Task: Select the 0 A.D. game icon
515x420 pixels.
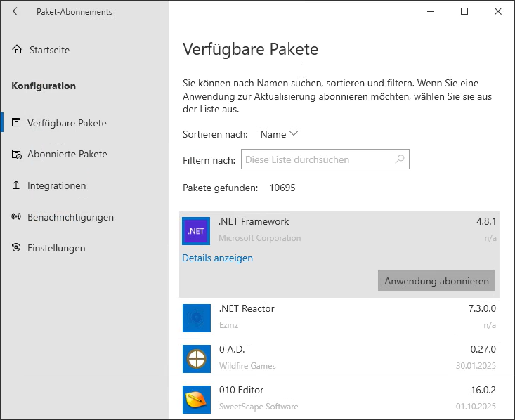Action: 196,358
